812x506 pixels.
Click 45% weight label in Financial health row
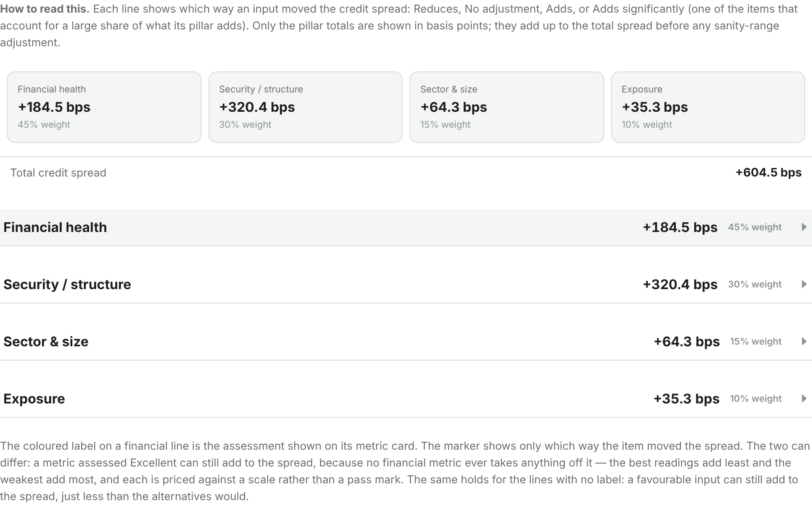click(755, 227)
